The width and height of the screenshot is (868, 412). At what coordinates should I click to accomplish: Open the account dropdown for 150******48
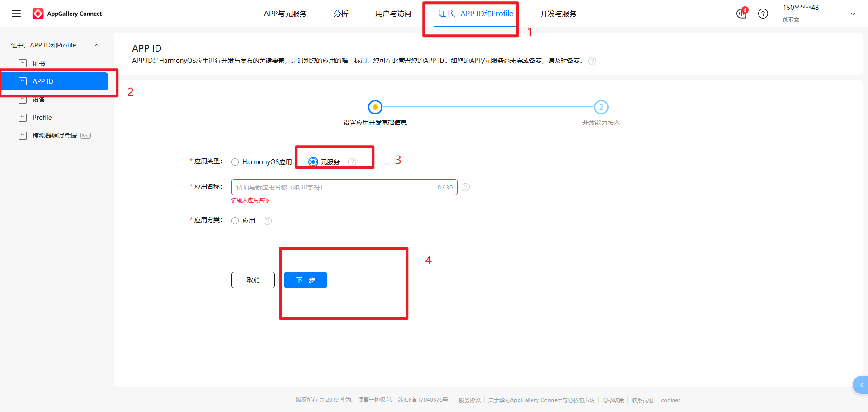tap(853, 14)
